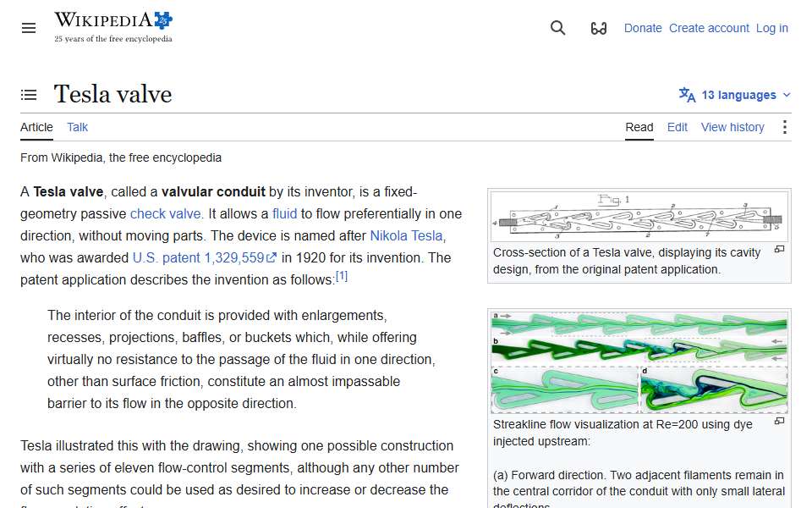Expand the 13 languages dropdown
The width and height of the screenshot is (812, 508).
735,95
